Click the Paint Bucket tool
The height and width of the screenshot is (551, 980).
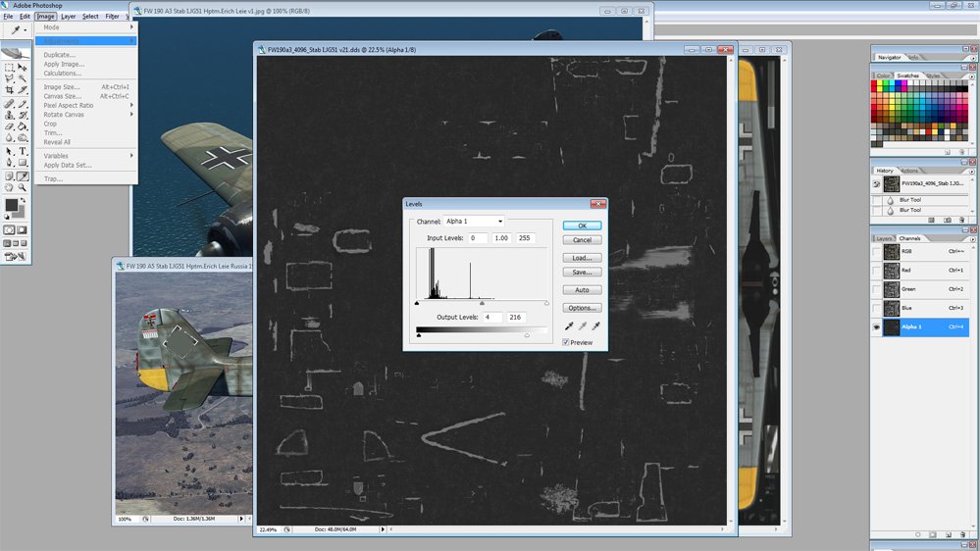(x=23, y=127)
